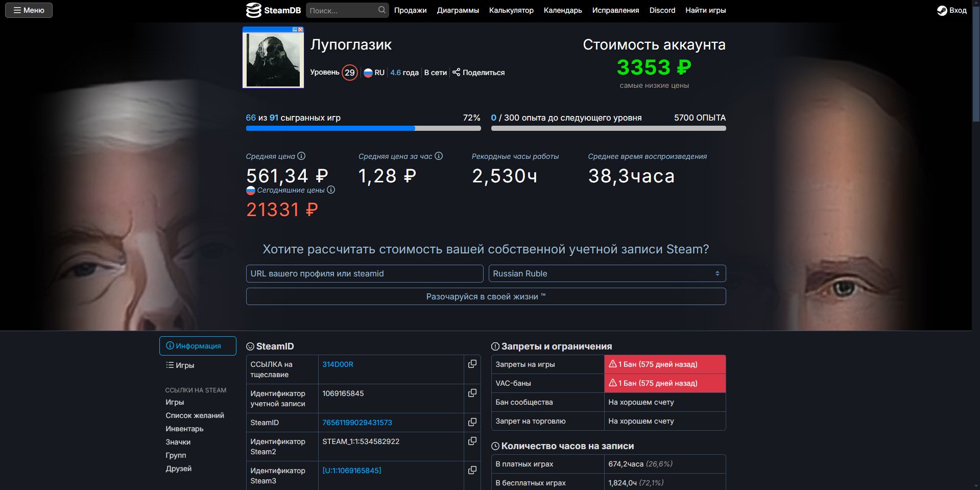Open the Найти игры menu item

pos(705,10)
